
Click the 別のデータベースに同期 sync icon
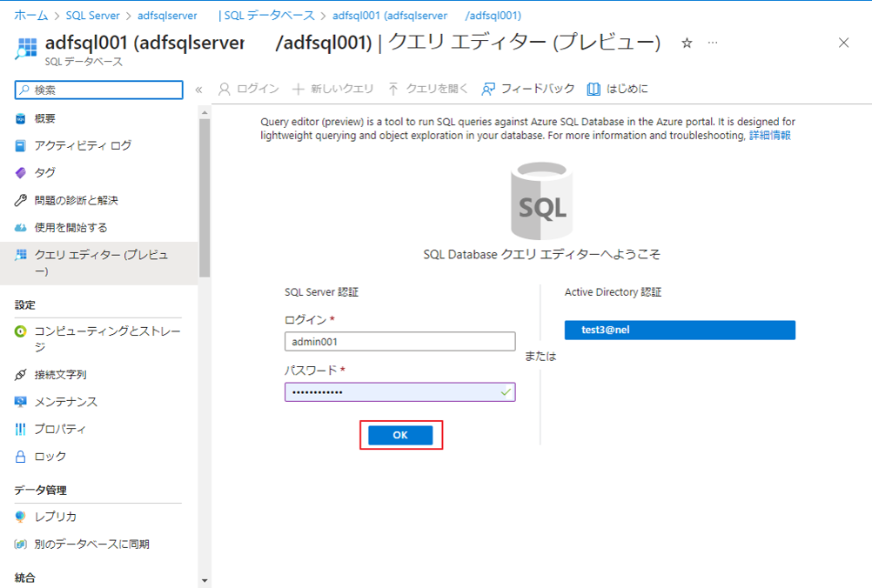pyautogui.click(x=21, y=545)
